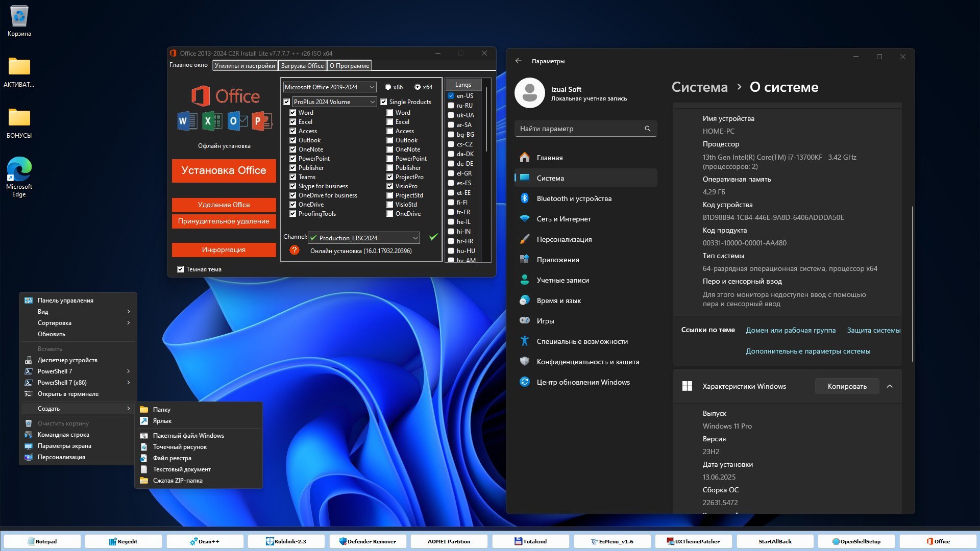Uncheck VisioPro single product
The image size is (980, 551).
(390, 186)
